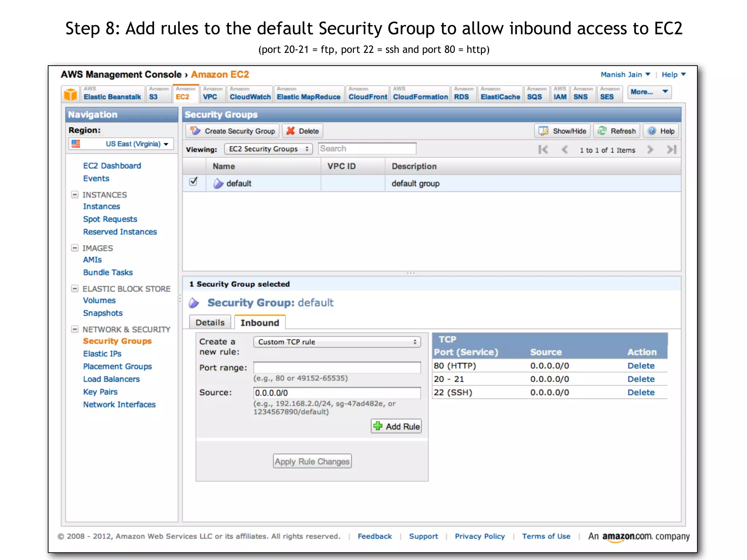
Task: Open Bundle Tasks link
Action: tap(108, 272)
